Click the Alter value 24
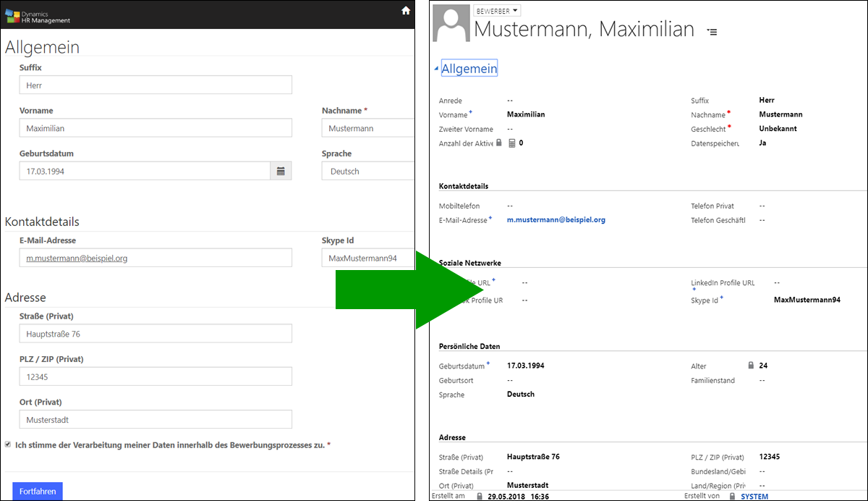 (763, 366)
